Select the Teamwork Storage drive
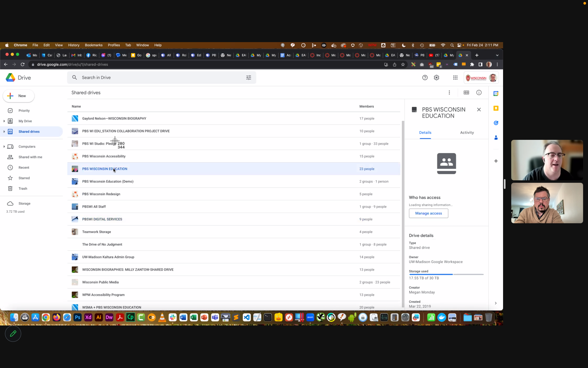Screen dimensions: 588x368 click(x=234, y=232)
